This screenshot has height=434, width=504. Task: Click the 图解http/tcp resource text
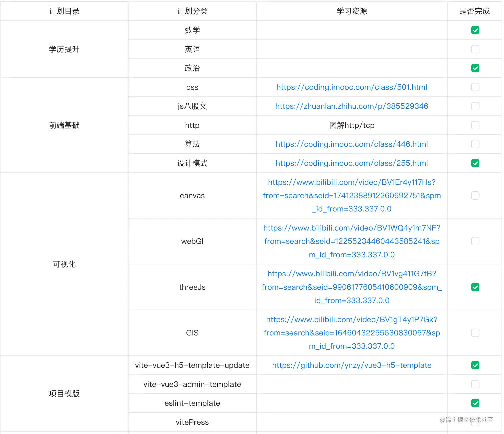352,125
